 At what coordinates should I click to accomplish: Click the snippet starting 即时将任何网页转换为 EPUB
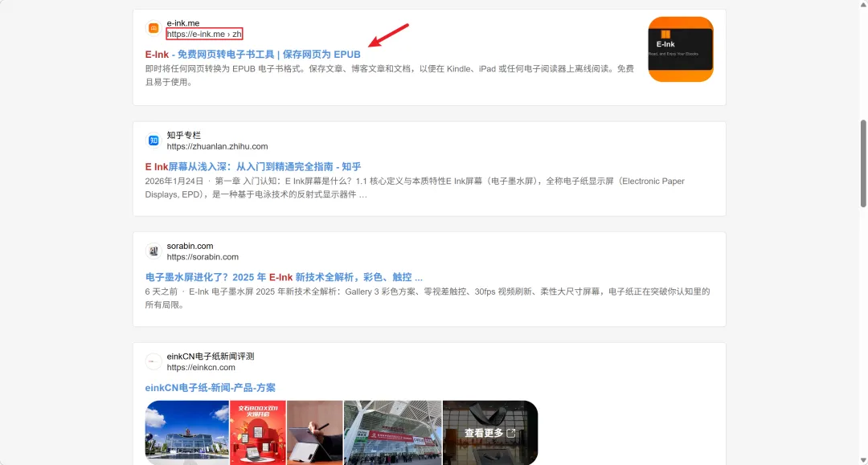click(x=389, y=75)
